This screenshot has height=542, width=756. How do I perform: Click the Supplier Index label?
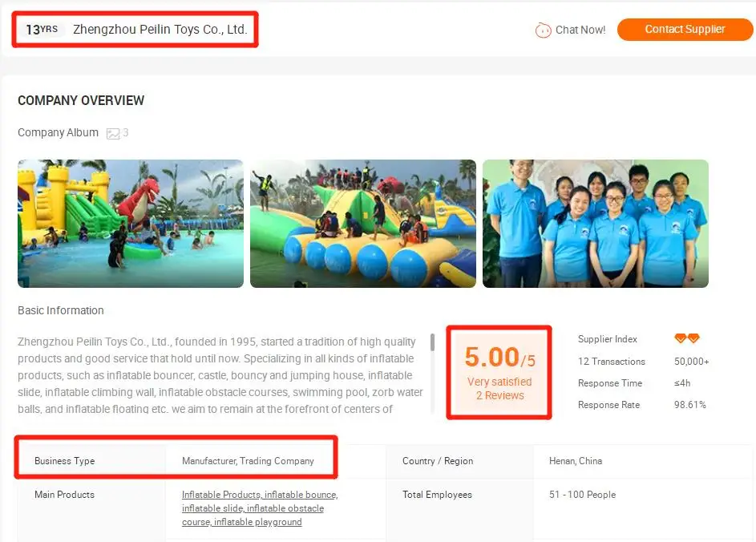(x=608, y=339)
